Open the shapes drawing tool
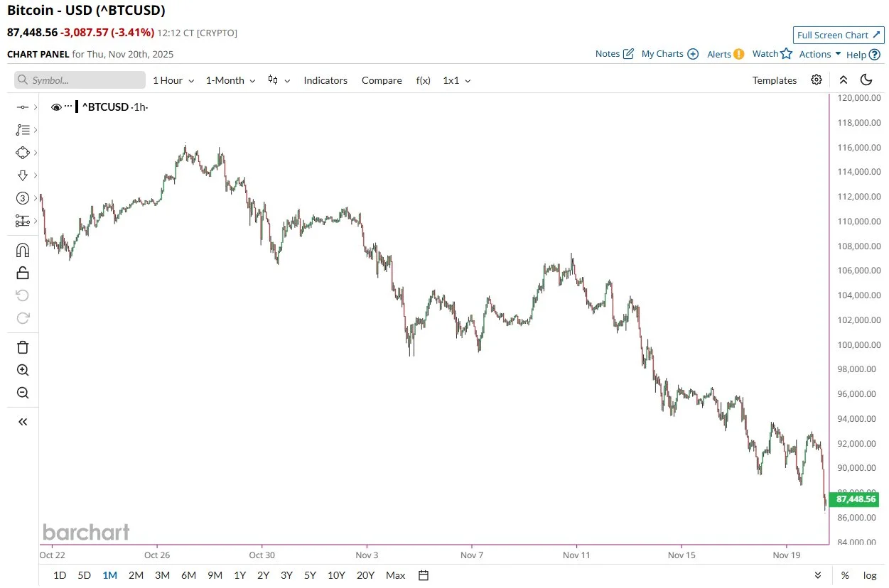889x588 pixels. 23,152
